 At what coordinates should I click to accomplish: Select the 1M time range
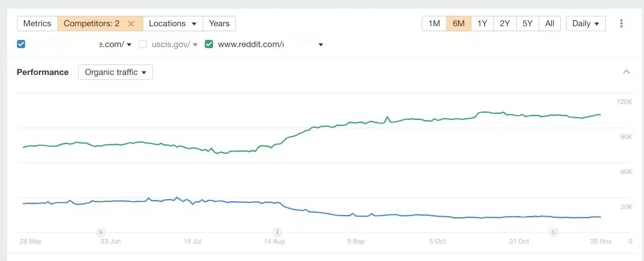[x=434, y=24]
